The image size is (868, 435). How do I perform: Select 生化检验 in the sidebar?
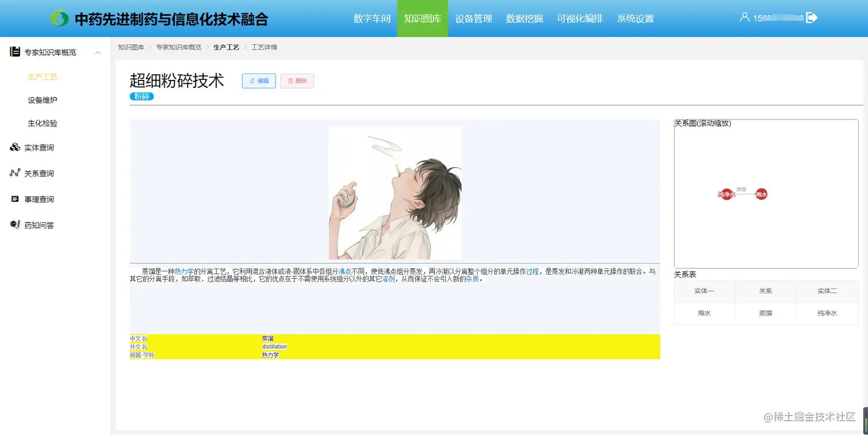(x=42, y=123)
